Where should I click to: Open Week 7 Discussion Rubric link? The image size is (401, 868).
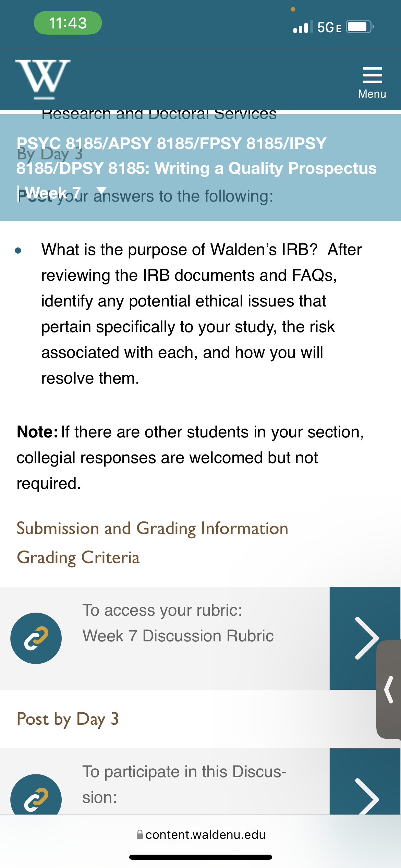pos(178,636)
